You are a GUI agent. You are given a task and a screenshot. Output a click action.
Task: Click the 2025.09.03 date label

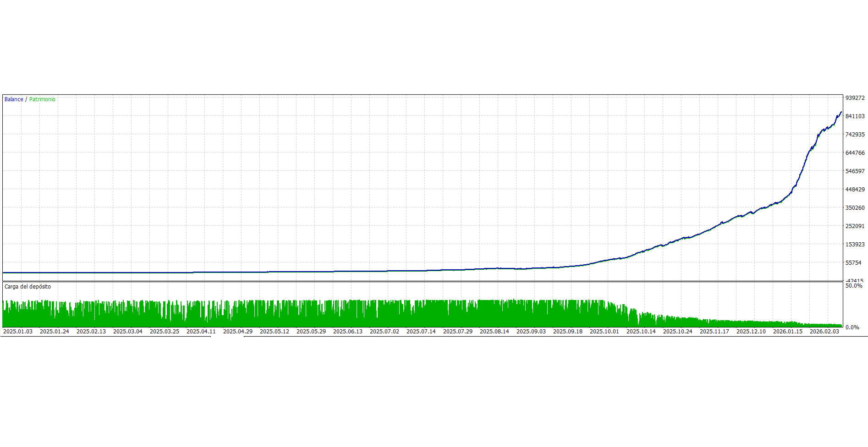[x=531, y=332]
